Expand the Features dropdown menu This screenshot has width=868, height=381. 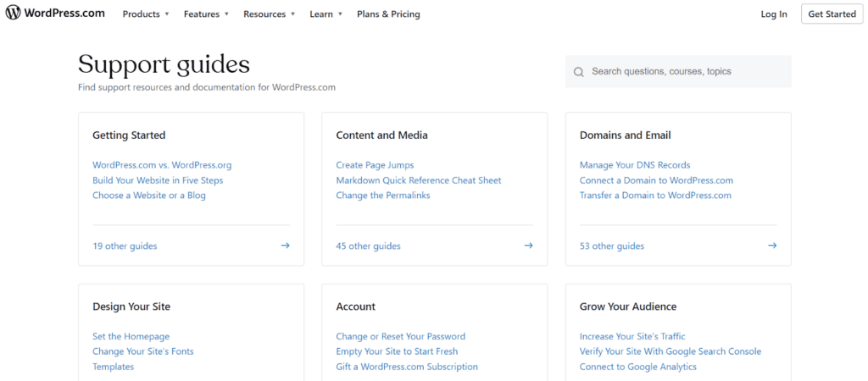click(206, 14)
